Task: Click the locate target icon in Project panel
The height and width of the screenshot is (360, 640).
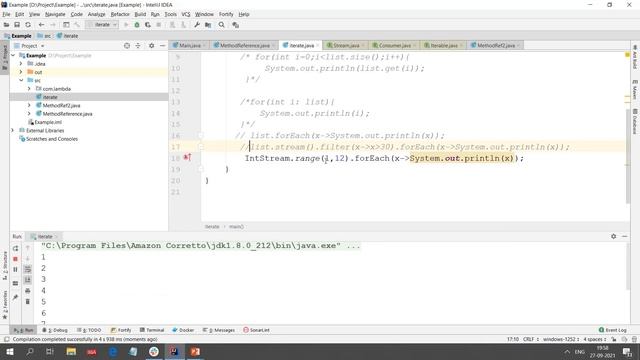Action: (127, 46)
